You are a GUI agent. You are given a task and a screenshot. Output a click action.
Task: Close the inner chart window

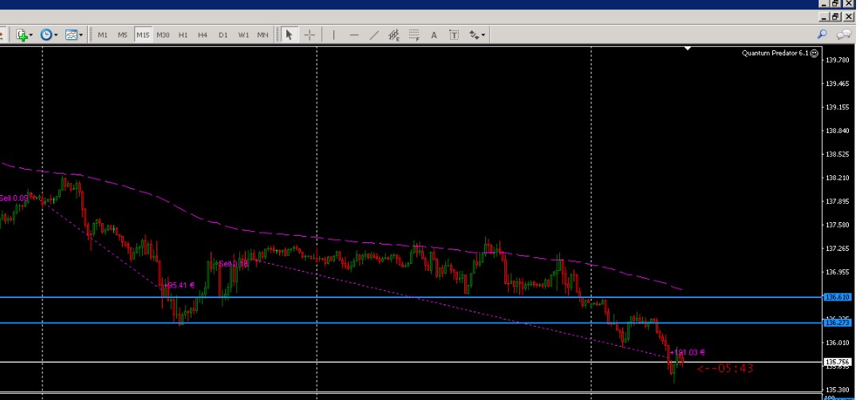[x=849, y=18]
